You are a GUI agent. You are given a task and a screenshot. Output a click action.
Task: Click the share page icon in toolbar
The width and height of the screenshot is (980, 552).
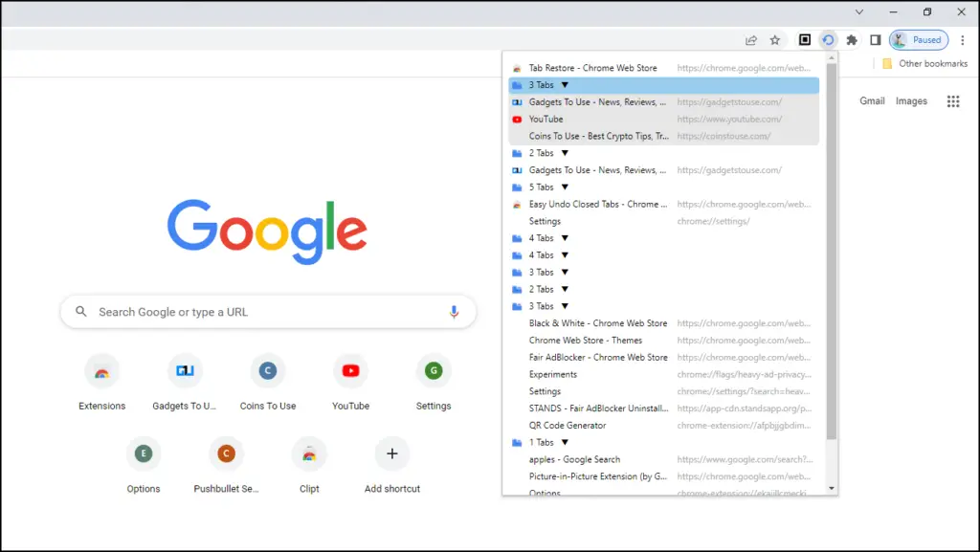(751, 40)
